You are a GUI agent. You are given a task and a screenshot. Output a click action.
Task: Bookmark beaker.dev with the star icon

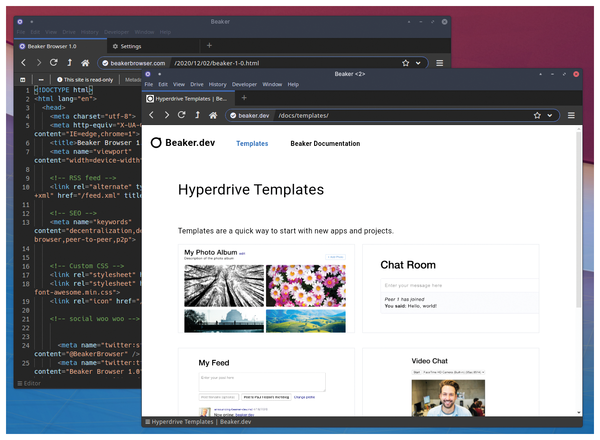coord(537,115)
